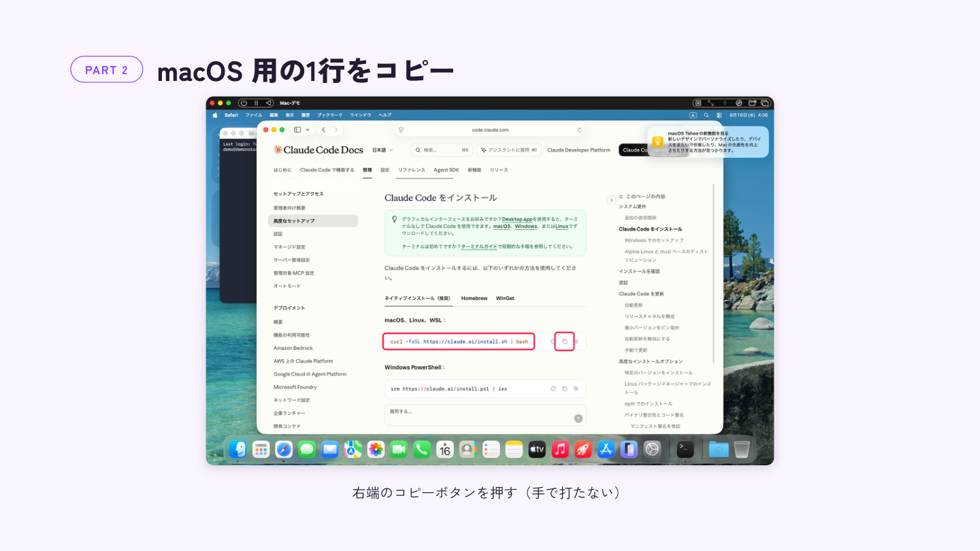This screenshot has height=551, width=980.
Task: Open Maps from the Dock
Action: [353, 449]
